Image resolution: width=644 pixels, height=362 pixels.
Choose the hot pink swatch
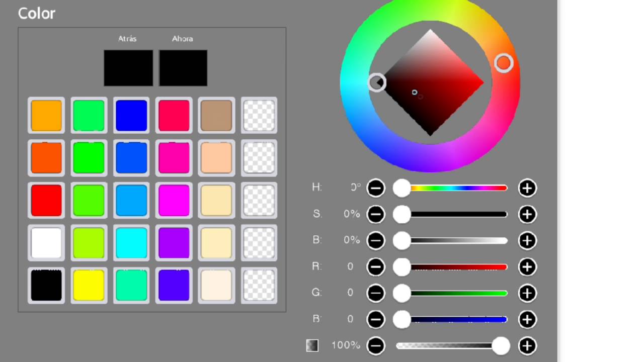click(x=174, y=158)
